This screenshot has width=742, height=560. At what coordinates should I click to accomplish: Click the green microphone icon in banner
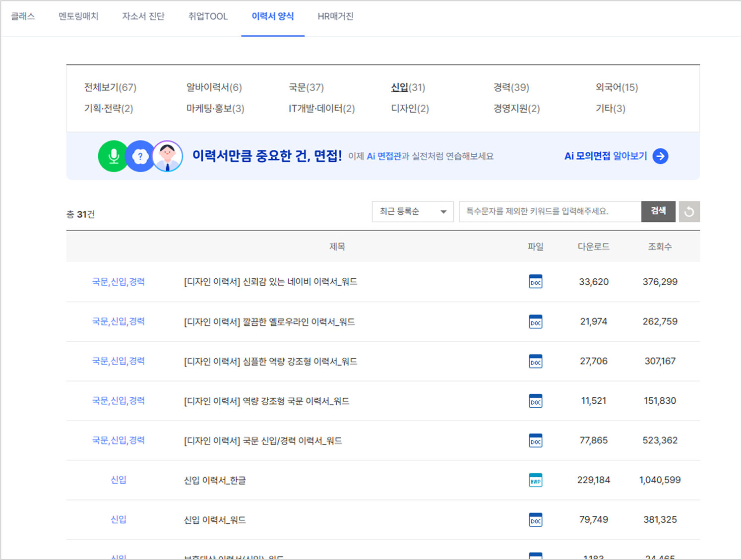point(114,156)
